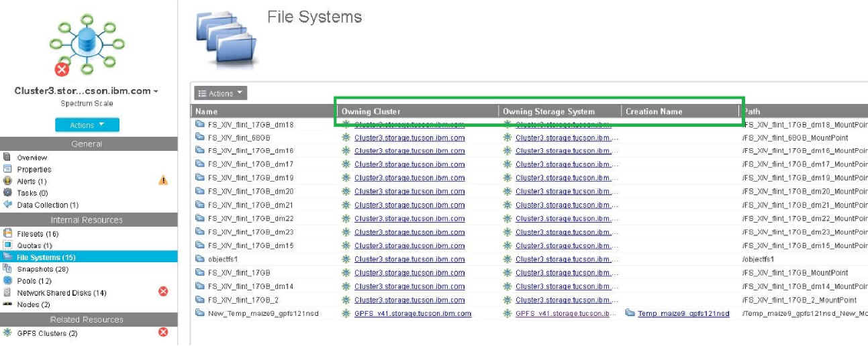Click the Data Collection icon
868x346 pixels.
[x=7, y=205]
